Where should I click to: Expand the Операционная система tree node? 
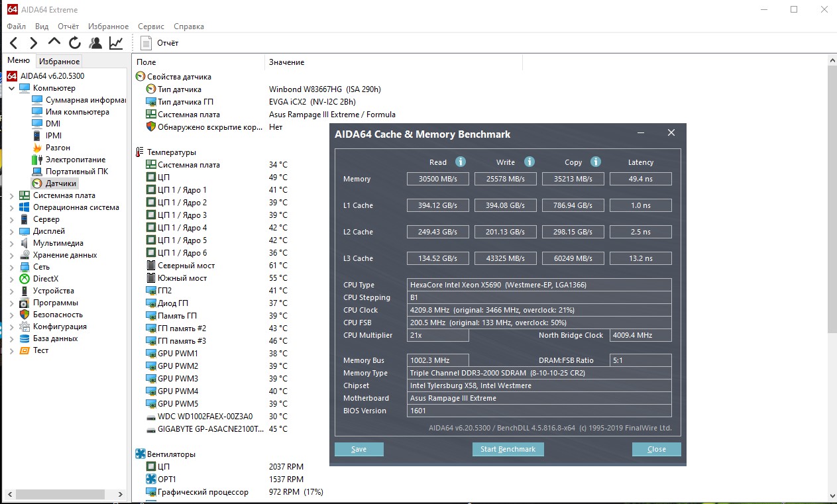(12, 207)
